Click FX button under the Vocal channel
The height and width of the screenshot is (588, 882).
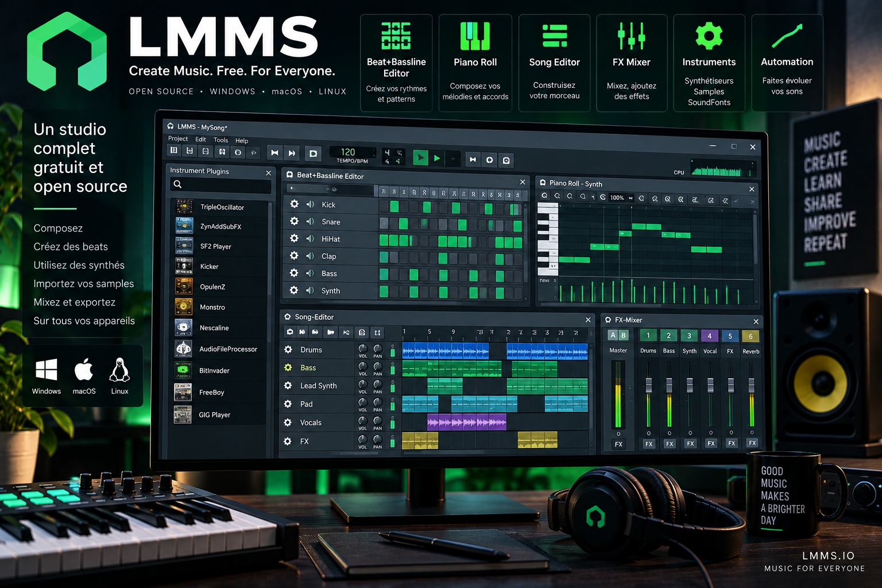pos(711,443)
